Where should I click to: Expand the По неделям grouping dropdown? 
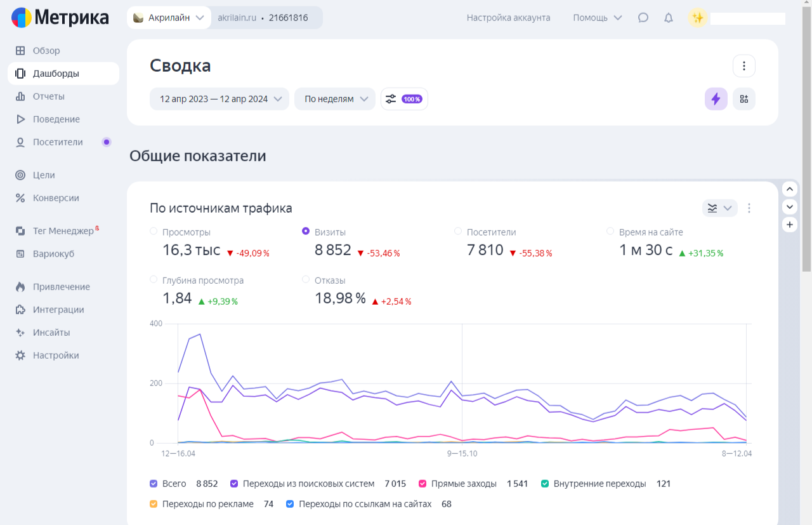[x=335, y=99]
